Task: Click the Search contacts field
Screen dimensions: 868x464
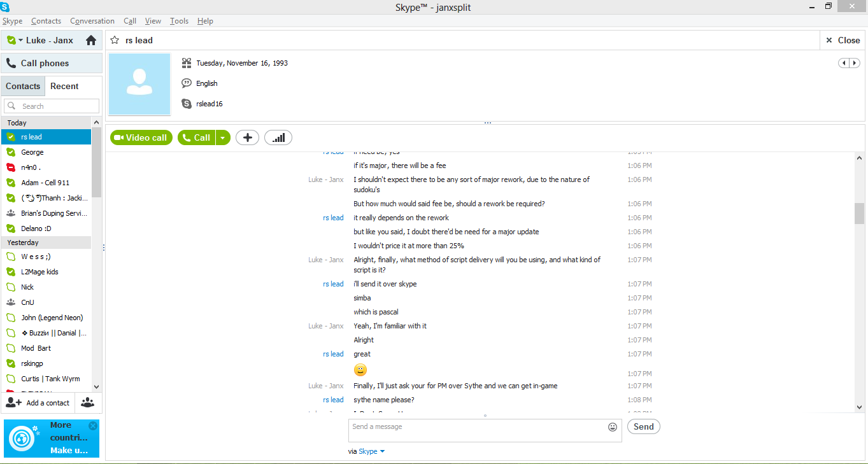Action: [x=52, y=106]
